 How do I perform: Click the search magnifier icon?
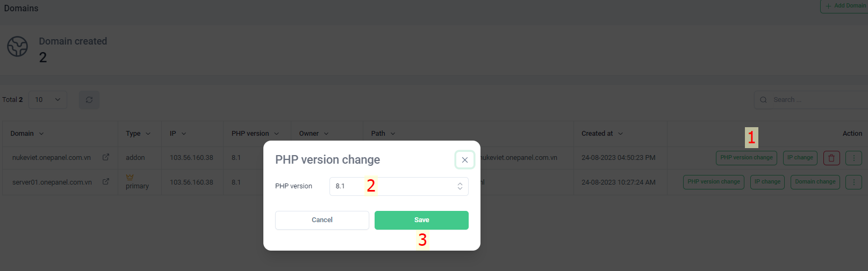(763, 100)
